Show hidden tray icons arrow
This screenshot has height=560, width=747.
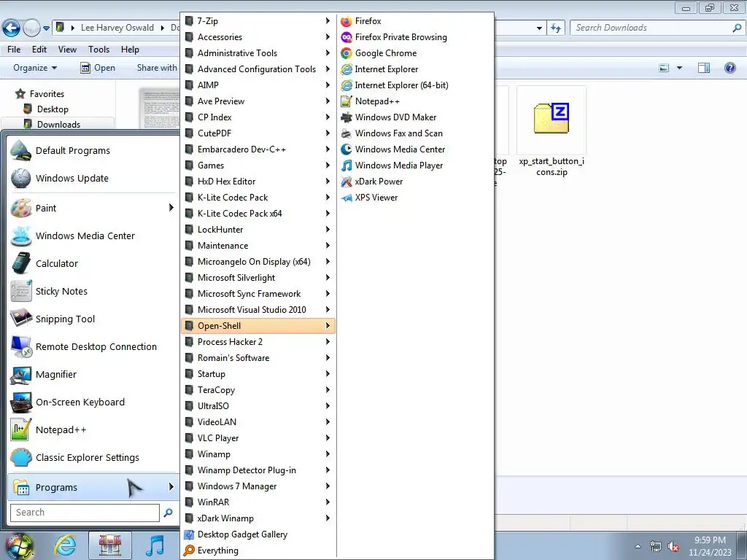coord(638,546)
